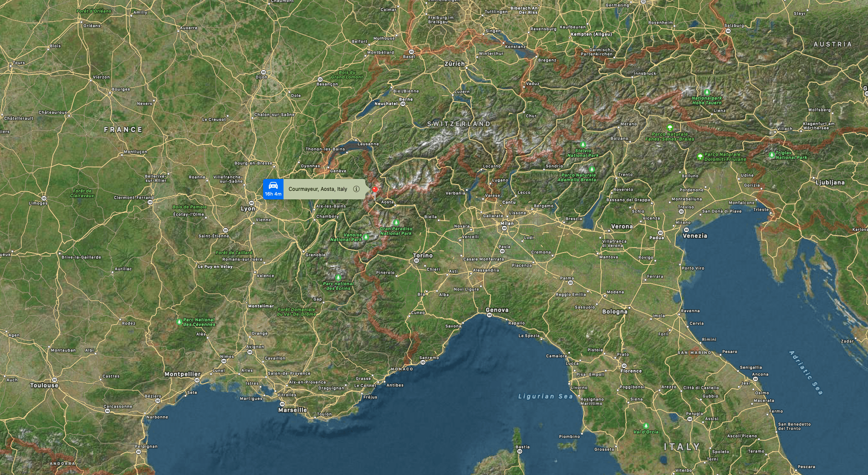Select the Parc national des Écrins icon
This screenshot has width=868, height=475.
pos(338,277)
